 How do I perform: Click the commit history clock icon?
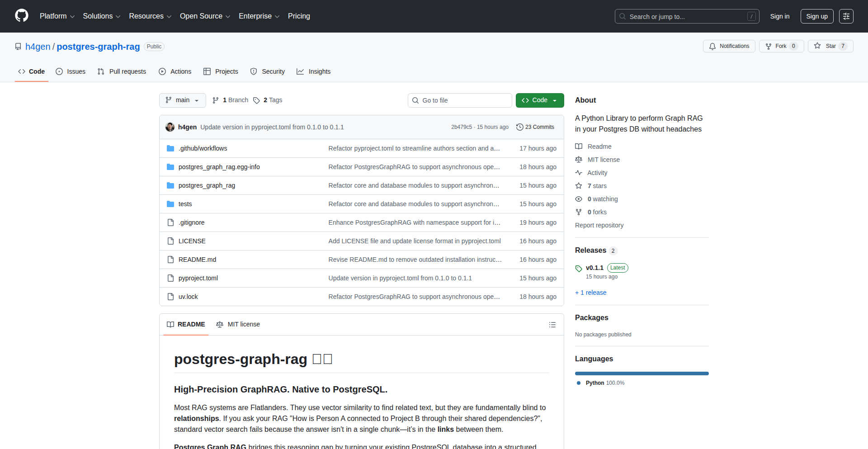click(x=519, y=127)
